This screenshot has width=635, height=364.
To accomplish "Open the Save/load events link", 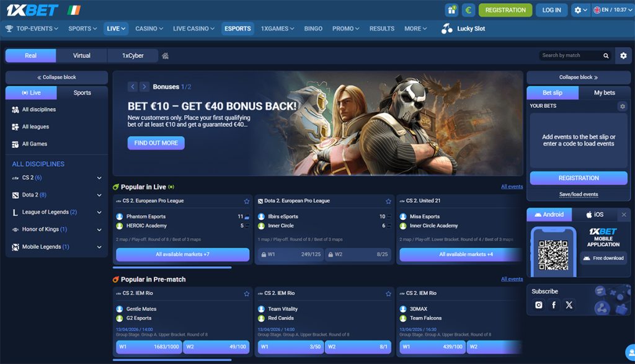I will point(579,194).
